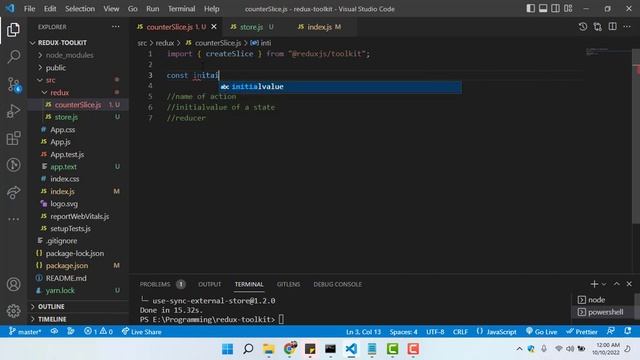640x360 pixels.
Task: Open the Selection menu
Action: click(x=80, y=9)
